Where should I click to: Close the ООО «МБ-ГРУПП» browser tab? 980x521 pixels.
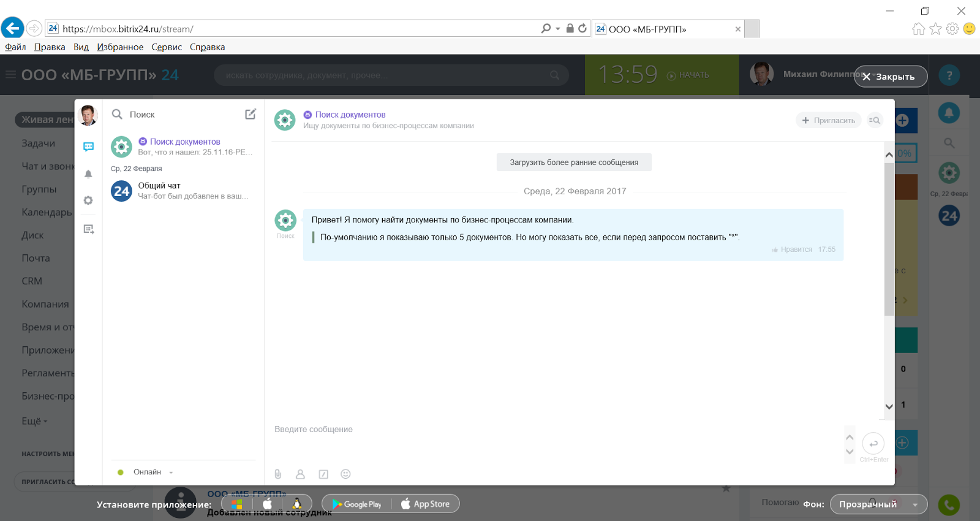click(x=738, y=29)
